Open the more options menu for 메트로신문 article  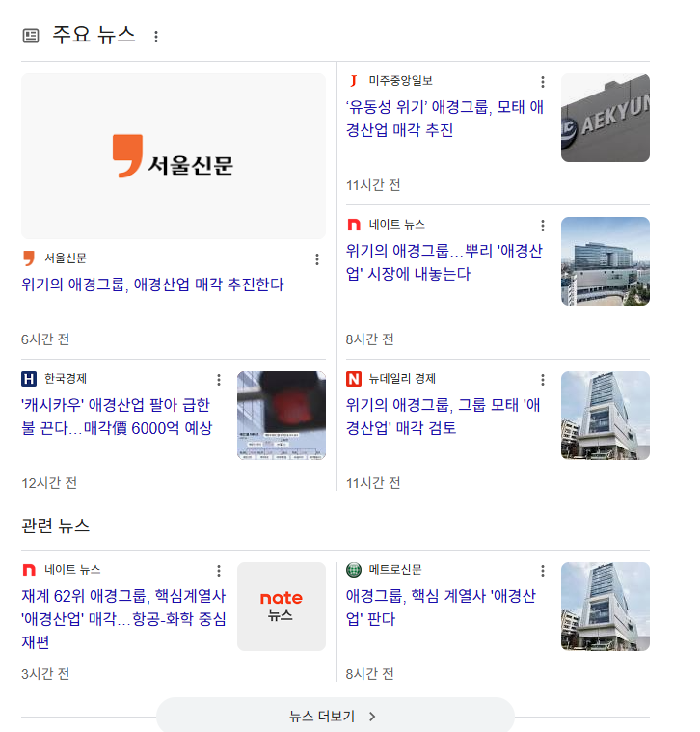[x=543, y=571]
